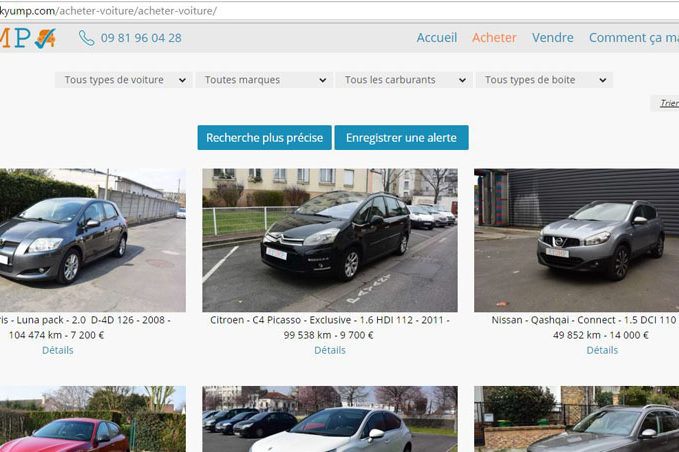Click the phone handset icon
Screen dimensions: 679x452
click(86, 38)
